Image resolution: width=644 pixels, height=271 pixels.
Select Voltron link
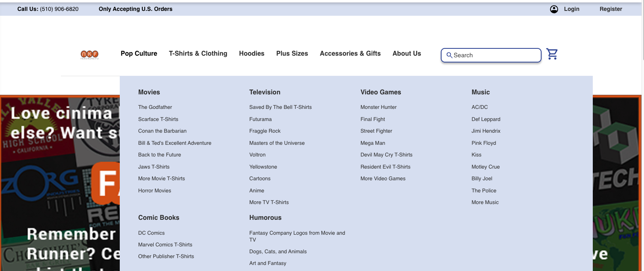257,155
